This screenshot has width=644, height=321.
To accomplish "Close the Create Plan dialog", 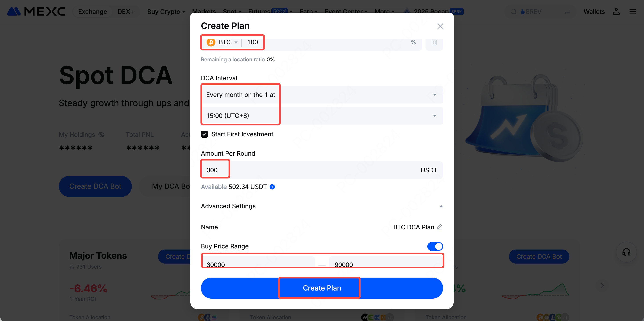I will [440, 26].
